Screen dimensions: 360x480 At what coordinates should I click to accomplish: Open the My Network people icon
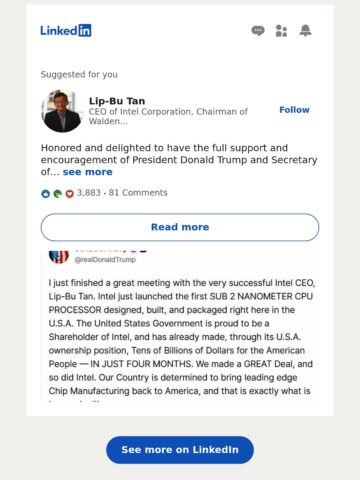point(281,31)
